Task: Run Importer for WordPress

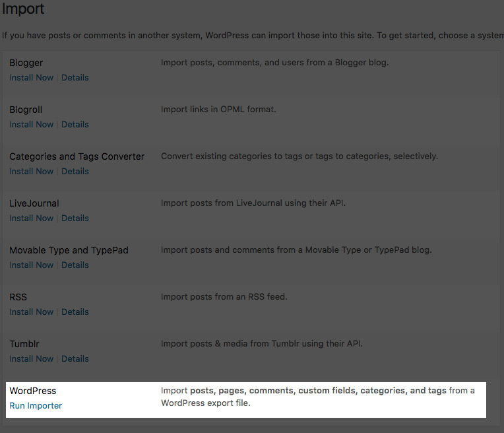Action: click(36, 405)
